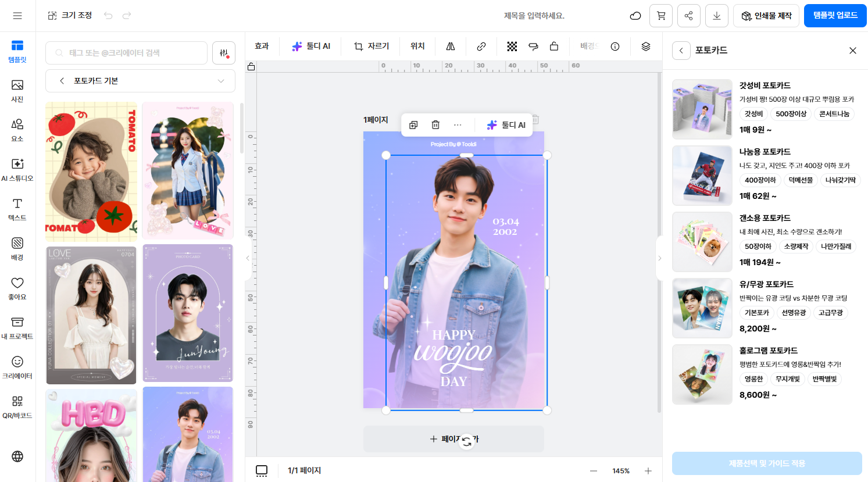
Task: Click the undo arrow icon
Action: [108, 16]
